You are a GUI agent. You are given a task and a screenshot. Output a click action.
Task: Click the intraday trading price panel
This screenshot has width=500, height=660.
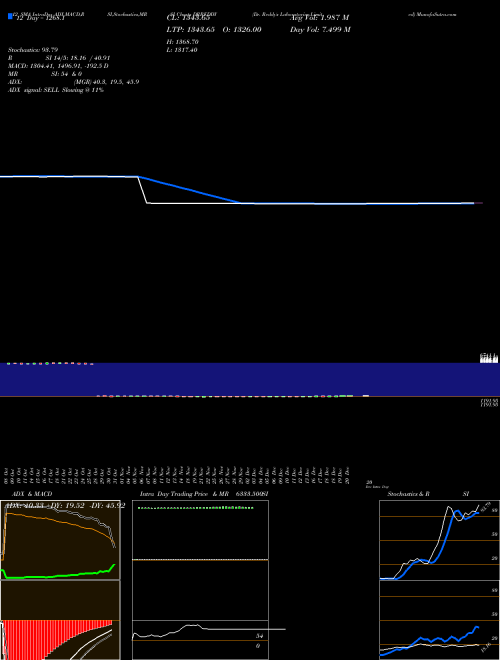(200, 560)
